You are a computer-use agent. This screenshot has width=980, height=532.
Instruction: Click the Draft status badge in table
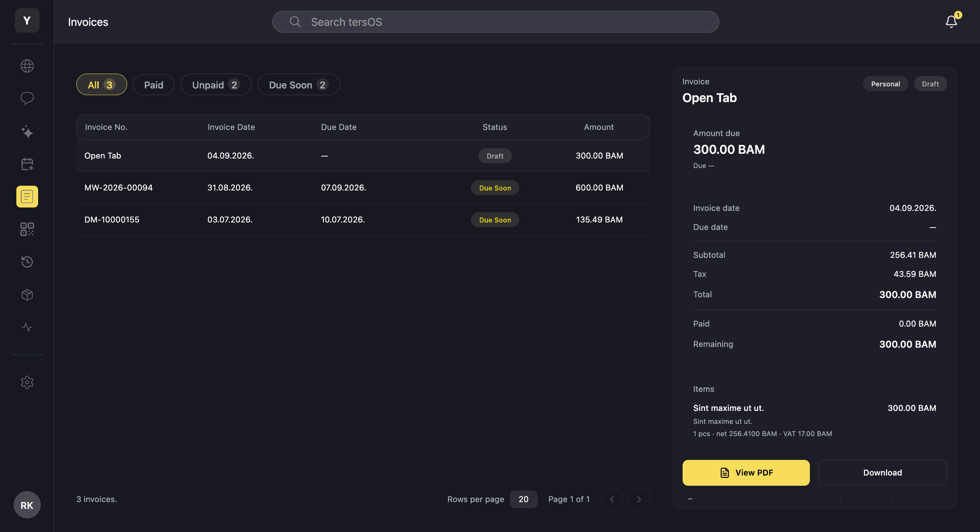pyautogui.click(x=495, y=156)
